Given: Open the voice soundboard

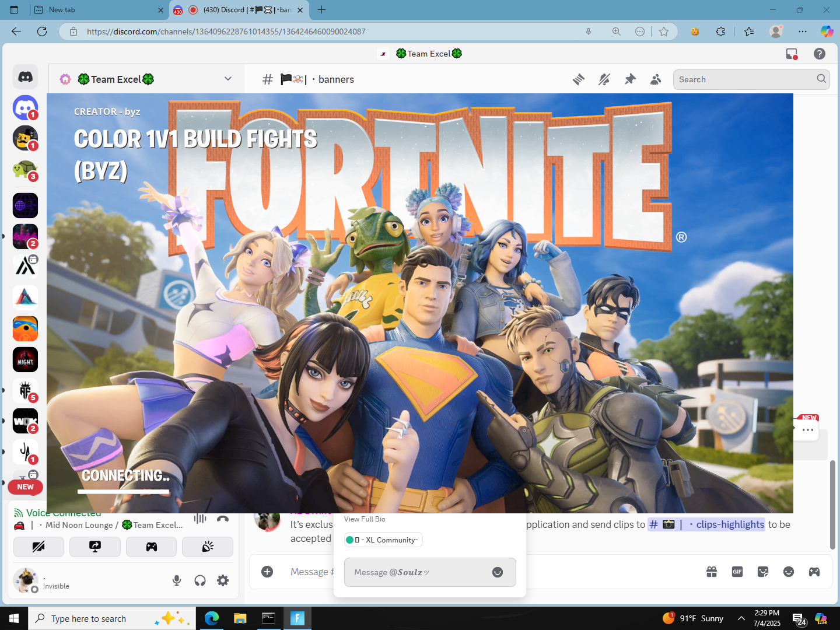Looking at the screenshot, I should [x=208, y=547].
